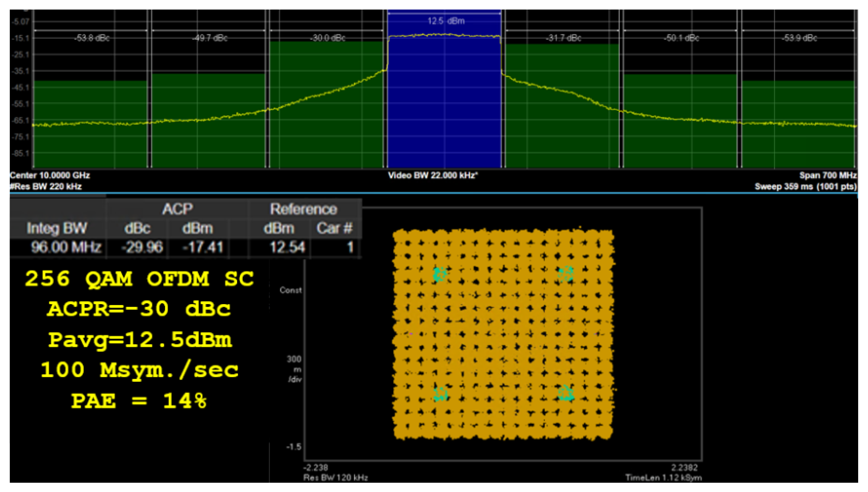Click the -53.9 dBc outermost right label
The image size is (868, 492).
(799, 38)
